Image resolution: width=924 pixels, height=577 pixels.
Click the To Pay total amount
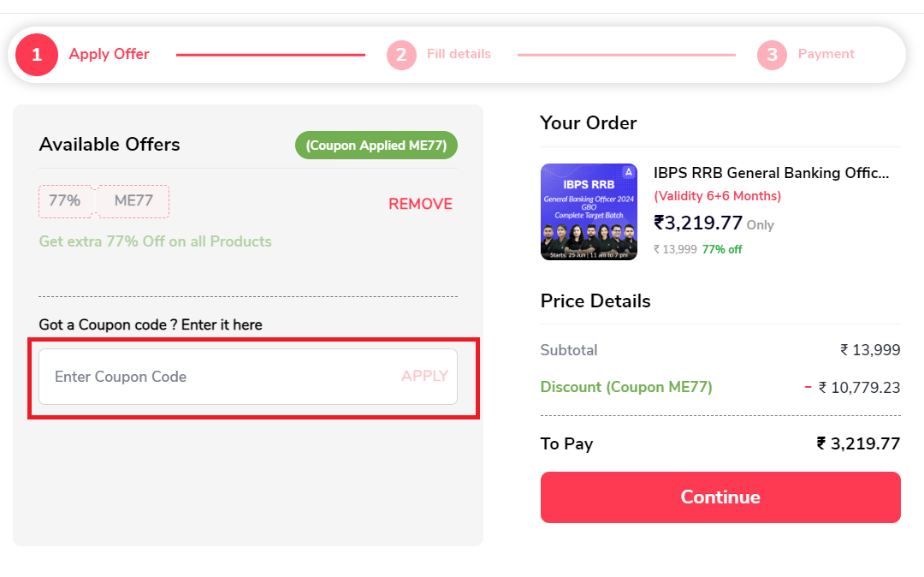pos(858,443)
